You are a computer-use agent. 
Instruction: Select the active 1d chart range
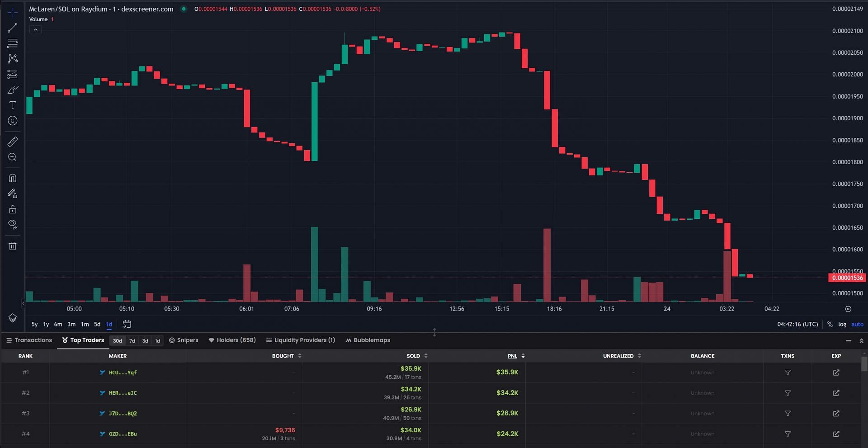click(109, 324)
